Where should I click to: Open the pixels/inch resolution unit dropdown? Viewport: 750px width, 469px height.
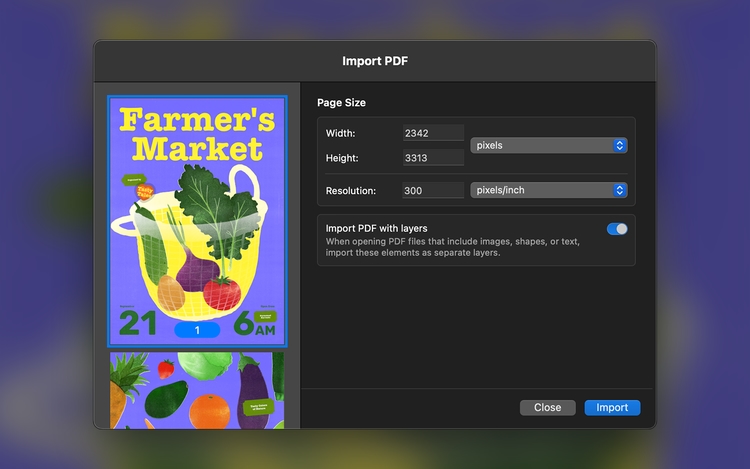pos(548,190)
